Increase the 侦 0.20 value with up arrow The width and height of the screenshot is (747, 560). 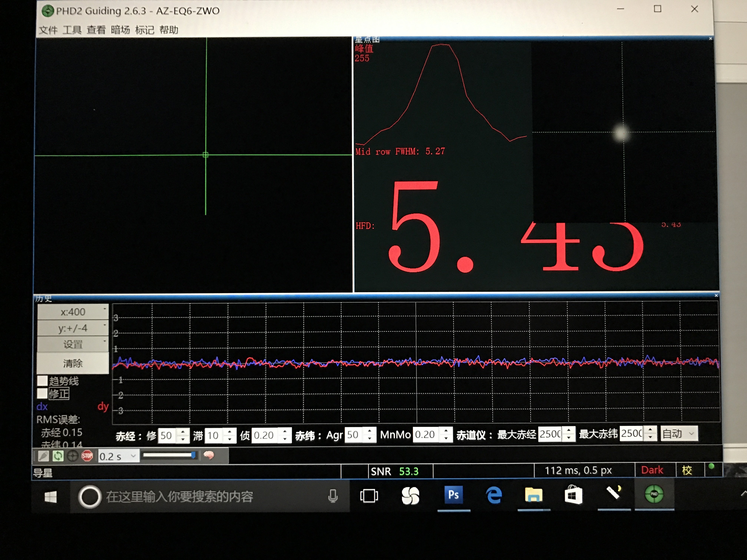(285, 431)
